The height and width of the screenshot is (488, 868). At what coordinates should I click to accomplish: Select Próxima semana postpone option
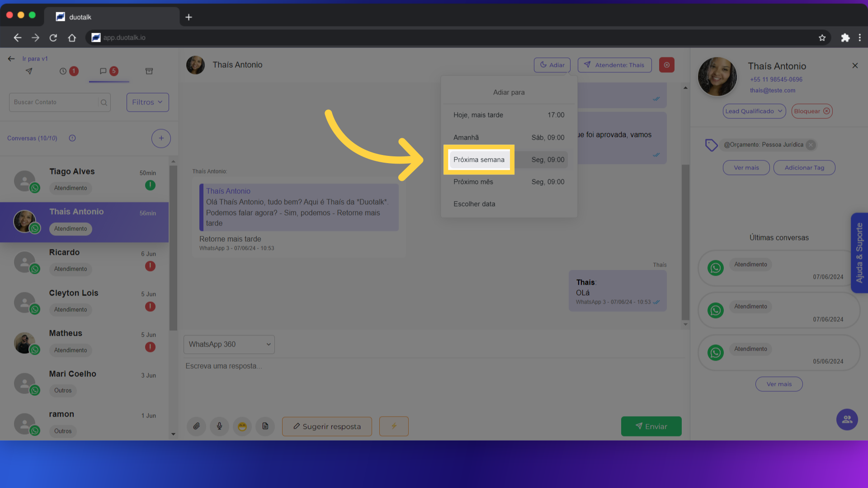[479, 160]
